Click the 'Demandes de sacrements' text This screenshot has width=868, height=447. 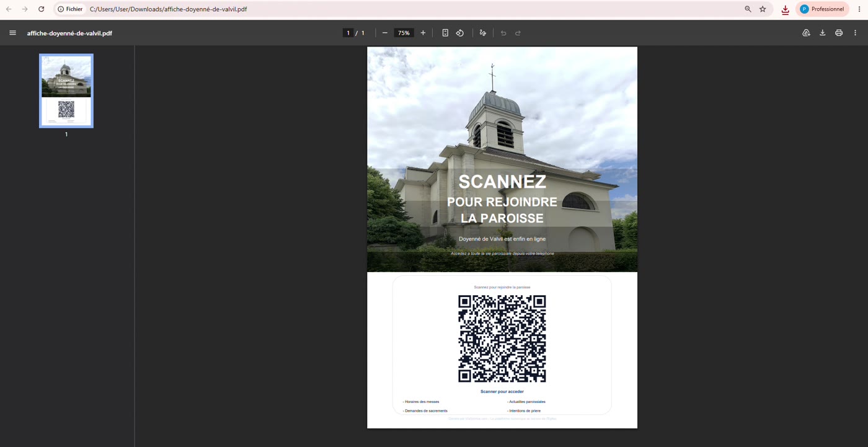click(x=425, y=411)
